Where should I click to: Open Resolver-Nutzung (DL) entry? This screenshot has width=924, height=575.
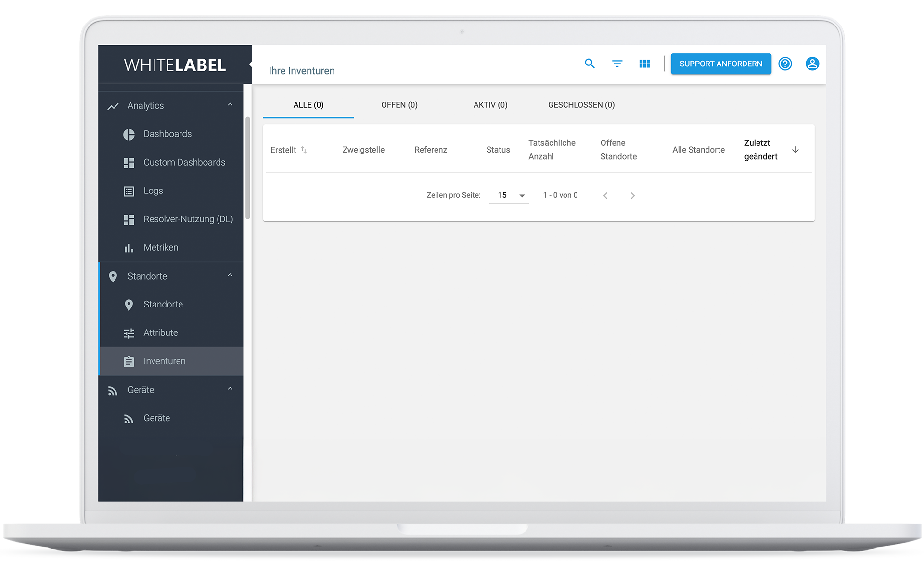click(171, 219)
